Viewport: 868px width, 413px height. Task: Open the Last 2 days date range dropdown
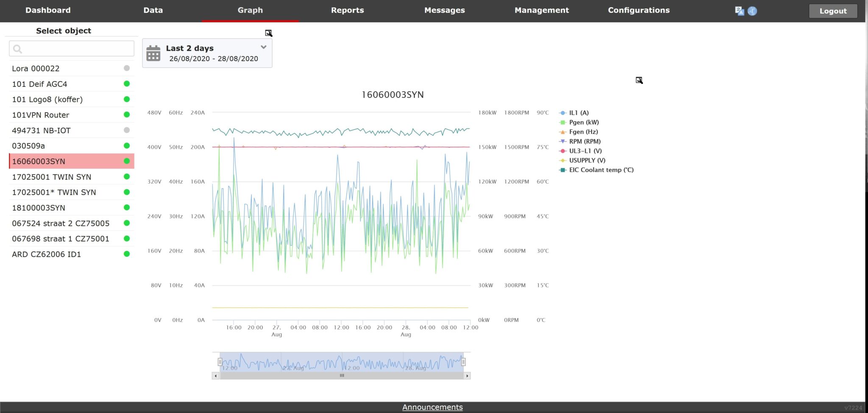click(263, 47)
